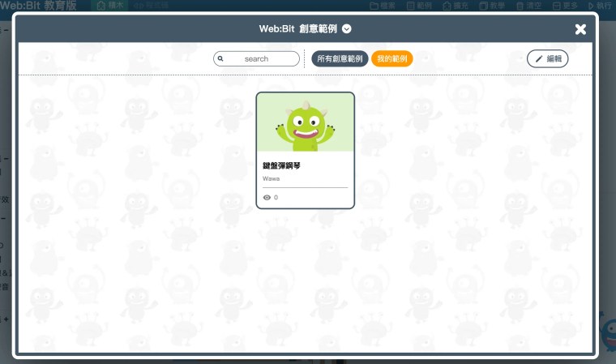The width and height of the screenshot is (616, 364).
Task: Select the 積木 blocks mode tab
Action: click(x=110, y=6)
